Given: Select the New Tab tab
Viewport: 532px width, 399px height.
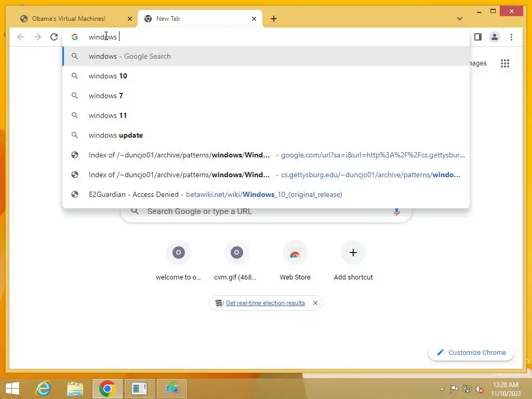Looking at the screenshot, I should pyautogui.click(x=200, y=19).
